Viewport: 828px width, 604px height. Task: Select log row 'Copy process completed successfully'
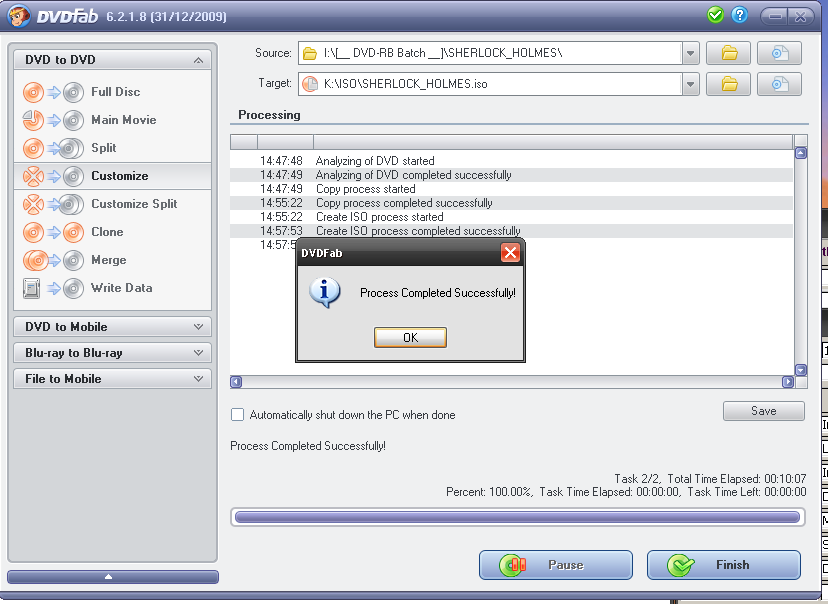(511, 203)
